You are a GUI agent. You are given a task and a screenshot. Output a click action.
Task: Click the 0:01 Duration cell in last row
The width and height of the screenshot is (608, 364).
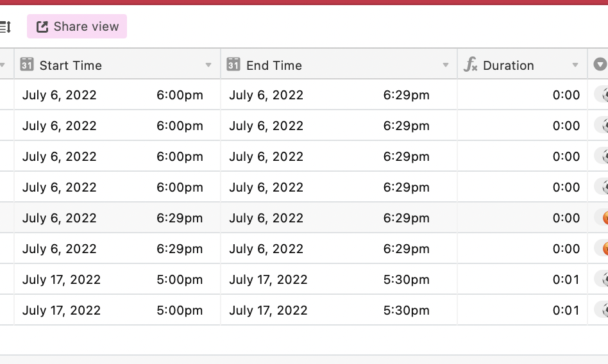[x=566, y=310]
